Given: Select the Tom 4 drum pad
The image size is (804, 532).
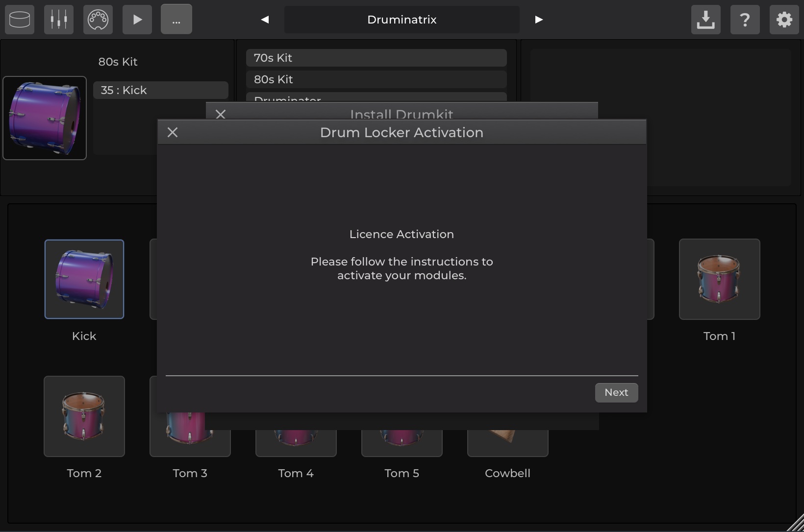Looking at the screenshot, I should click(296, 443).
